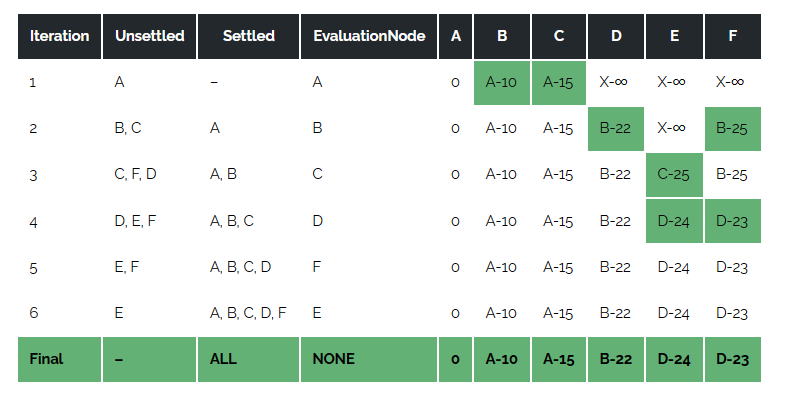This screenshot has height=409, width=794.
Task: Click the EvaluationNode column header
Action: coord(369,36)
